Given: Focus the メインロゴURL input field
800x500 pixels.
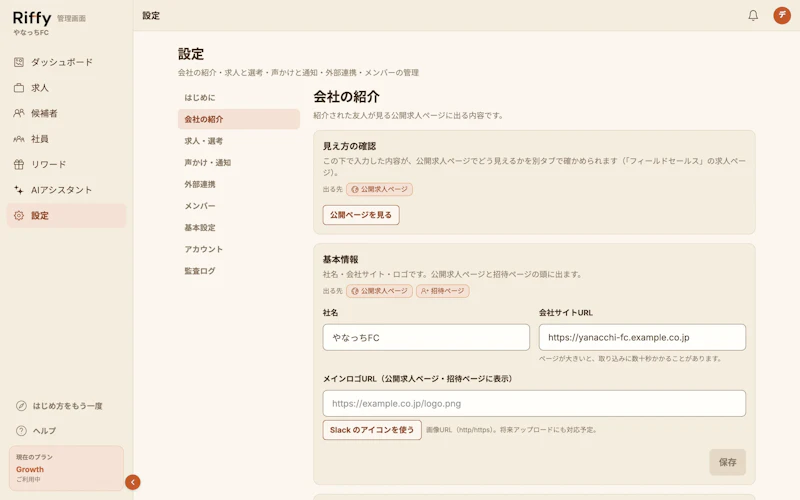Looking at the screenshot, I should tap(534, 404).
